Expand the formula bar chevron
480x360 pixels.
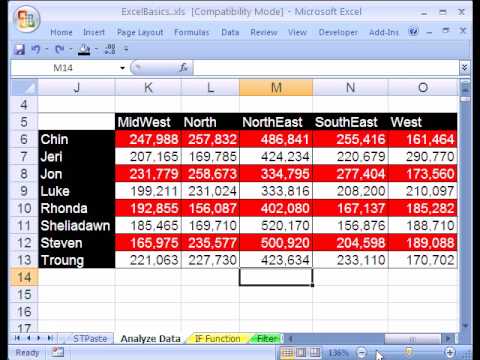(x=464, y=68)
